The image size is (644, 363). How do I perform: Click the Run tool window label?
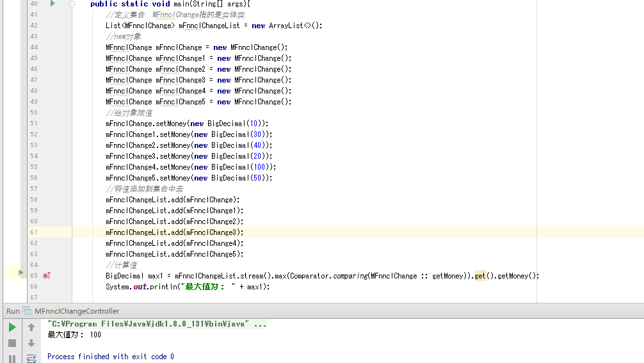(x=13, y=311)
